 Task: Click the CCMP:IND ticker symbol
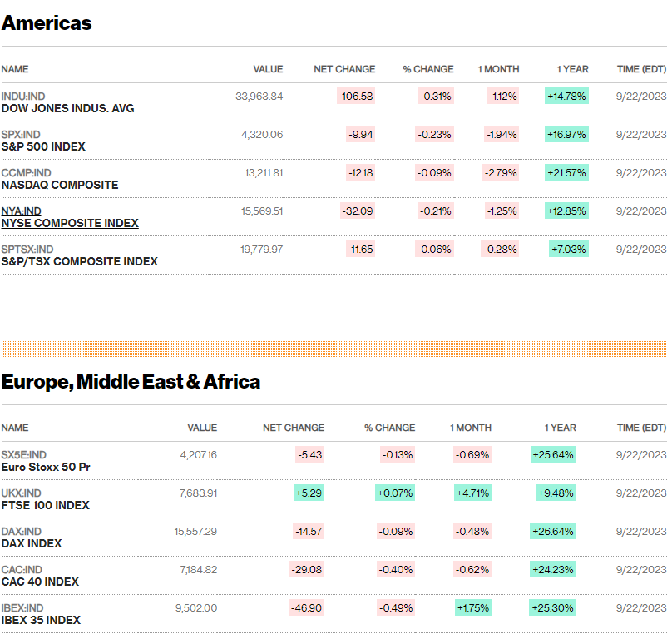[x=26, y=173]
